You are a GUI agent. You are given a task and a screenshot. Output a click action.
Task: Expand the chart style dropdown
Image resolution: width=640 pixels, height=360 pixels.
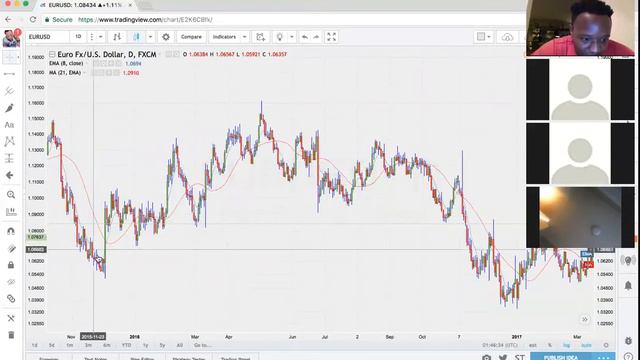point(150,37)
